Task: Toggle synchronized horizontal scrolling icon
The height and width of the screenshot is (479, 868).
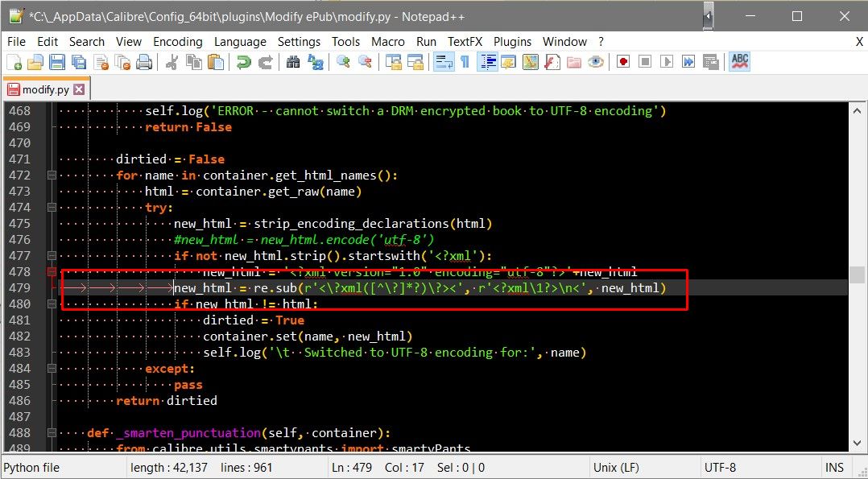Action: 415,62
